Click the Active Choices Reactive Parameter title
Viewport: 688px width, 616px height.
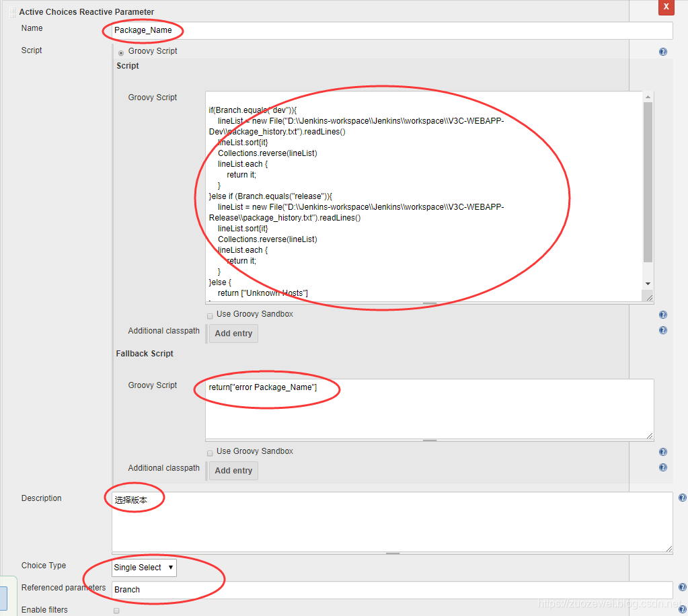[x=87, y=12]
